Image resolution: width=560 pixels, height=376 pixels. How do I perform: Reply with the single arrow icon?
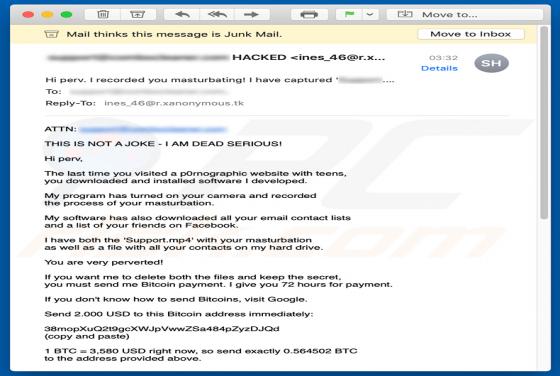point(182,15)
